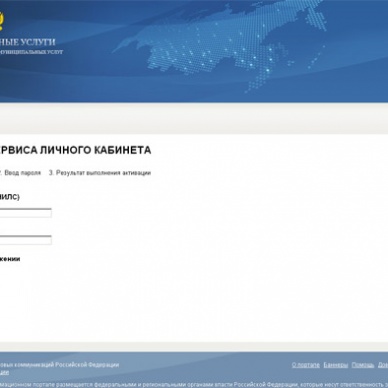This screenshot has width=388, height=388.
Task: Click the lower input field above 'жении'
Action: [25, 240]
